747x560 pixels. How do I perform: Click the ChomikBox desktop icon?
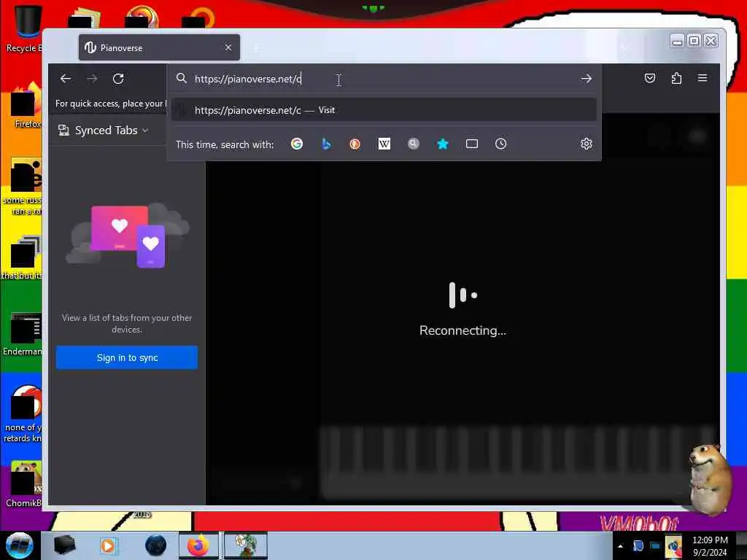[24, 484]
